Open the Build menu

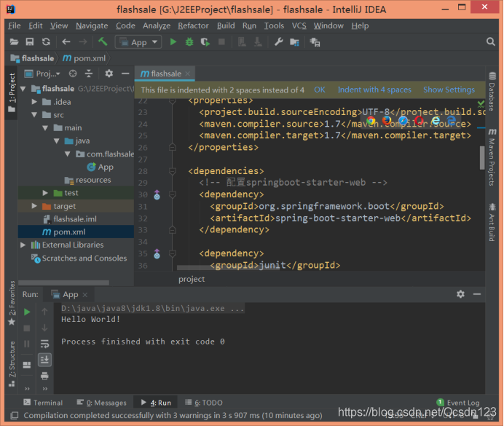(x=226, y=25)
